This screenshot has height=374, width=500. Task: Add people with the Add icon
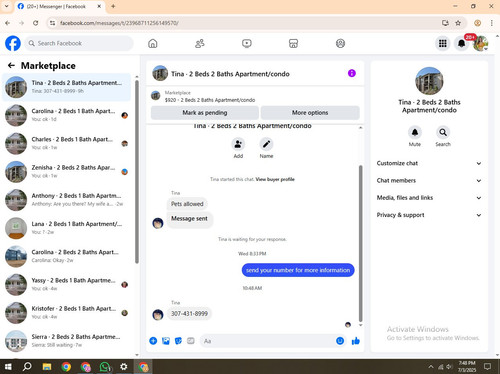(x=238, y=144)
